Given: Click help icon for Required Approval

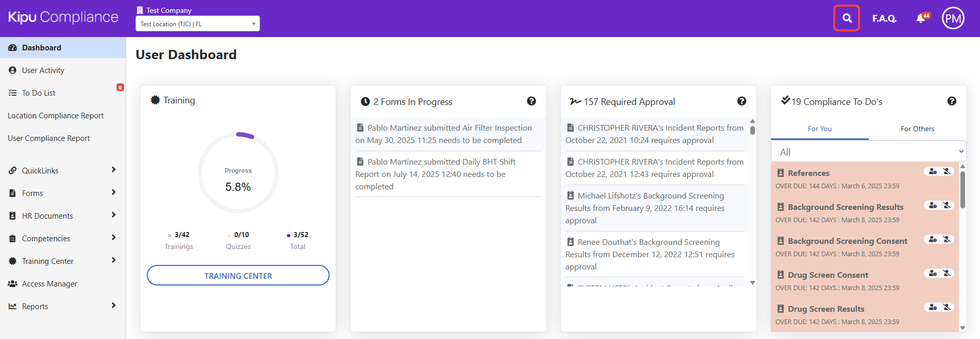Looking at the screenshot, I should (x=741, y=101).
